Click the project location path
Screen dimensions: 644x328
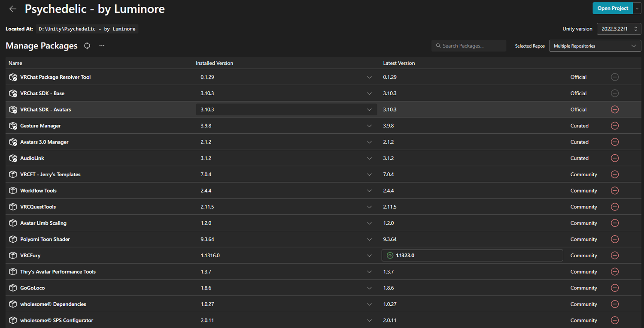(x=87, y=29)
